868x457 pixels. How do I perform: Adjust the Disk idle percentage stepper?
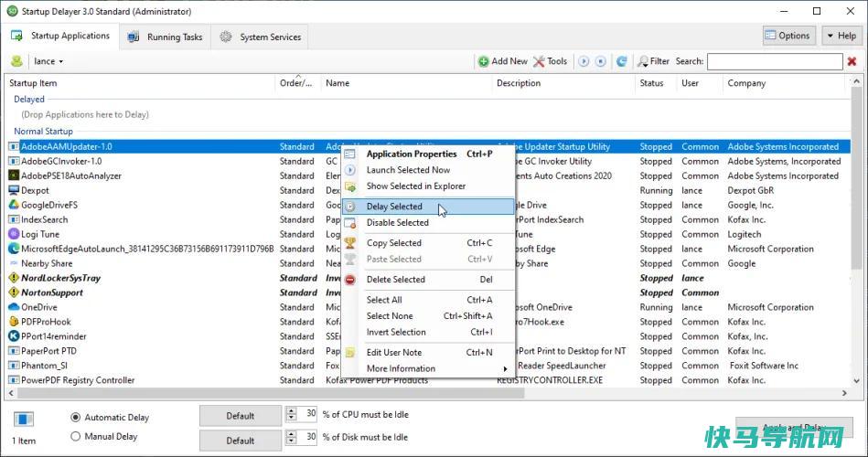click(291, 438)
